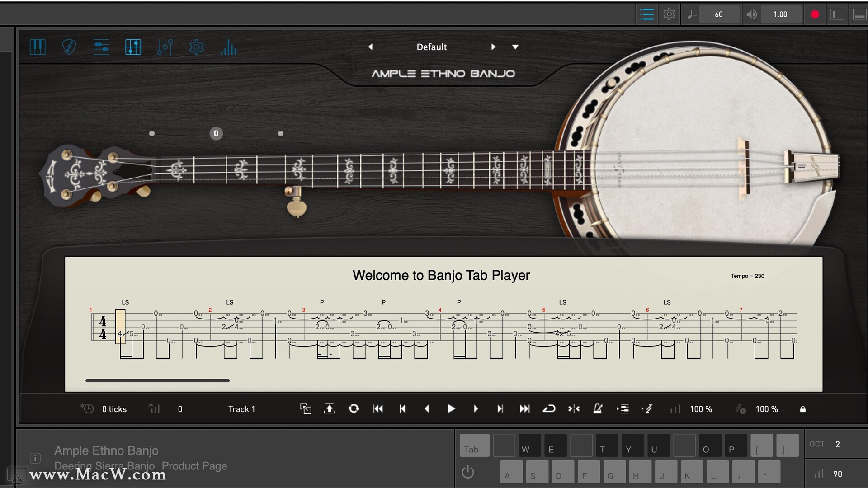Toggle the metronome

click(x=598, y=408)
